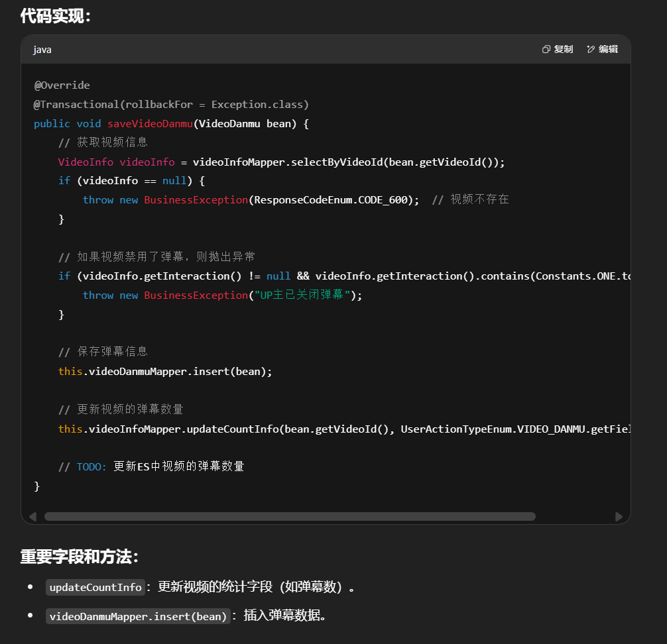The image size is (667, 644).
Task: Click the @Transactional annotation in the code
Action: 171,105
